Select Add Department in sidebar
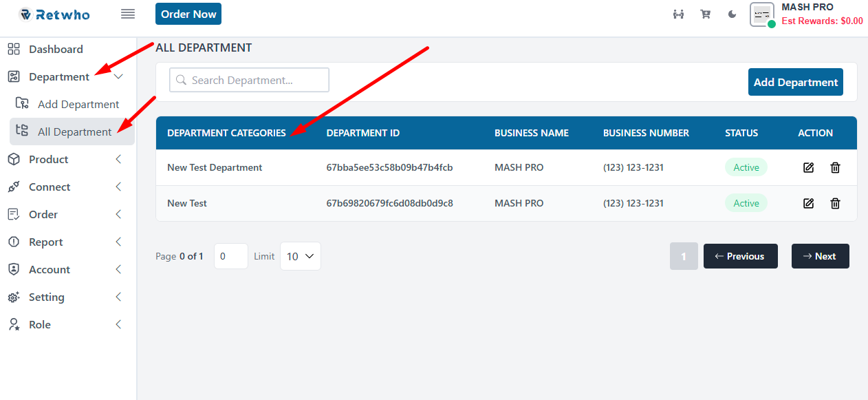This screenshot has height=400, width=868. 78,104
